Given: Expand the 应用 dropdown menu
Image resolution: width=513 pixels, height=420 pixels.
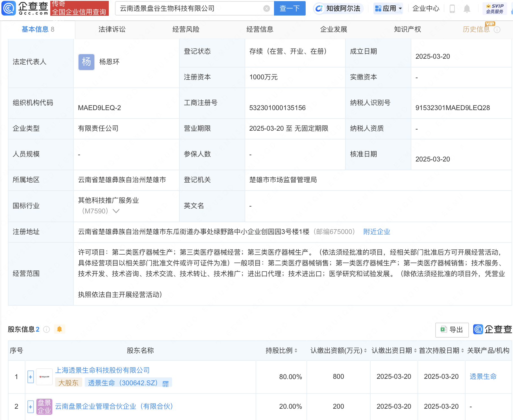Looking at the screenshot, I should pos(388,8).
